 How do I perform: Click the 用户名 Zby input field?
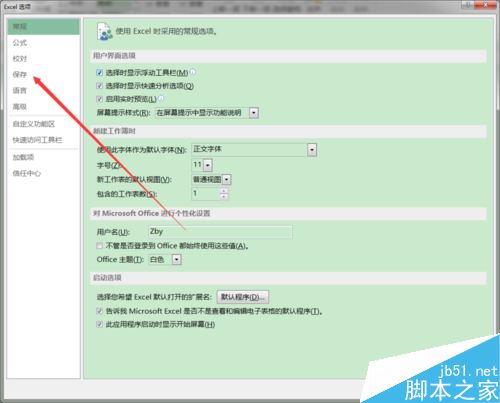220,232
